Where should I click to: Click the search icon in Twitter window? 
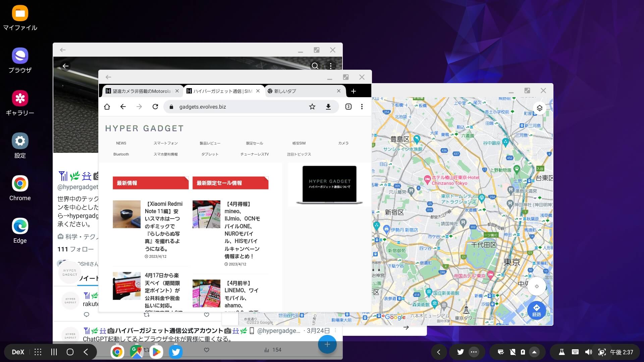pos(315,66)
